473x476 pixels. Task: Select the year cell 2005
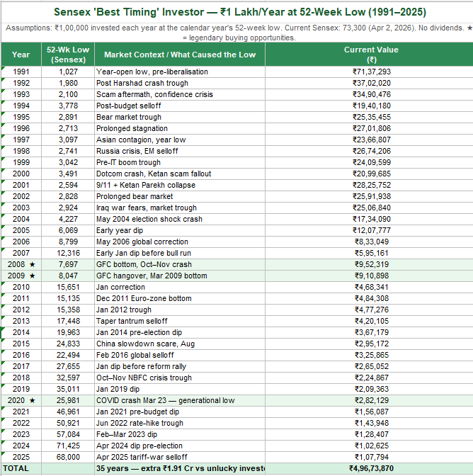point(21,230)
